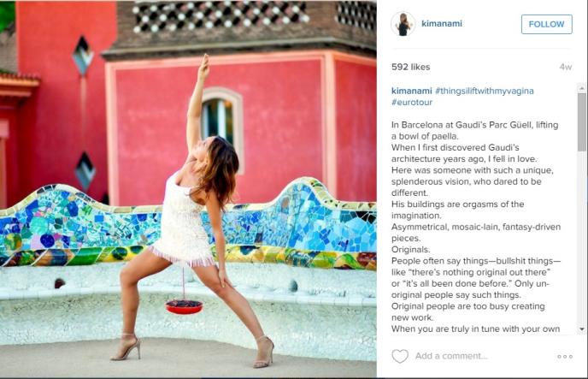Click the red hanging bowl in the photo
This screenshot has width=588, height=379.
click(184, 306)
